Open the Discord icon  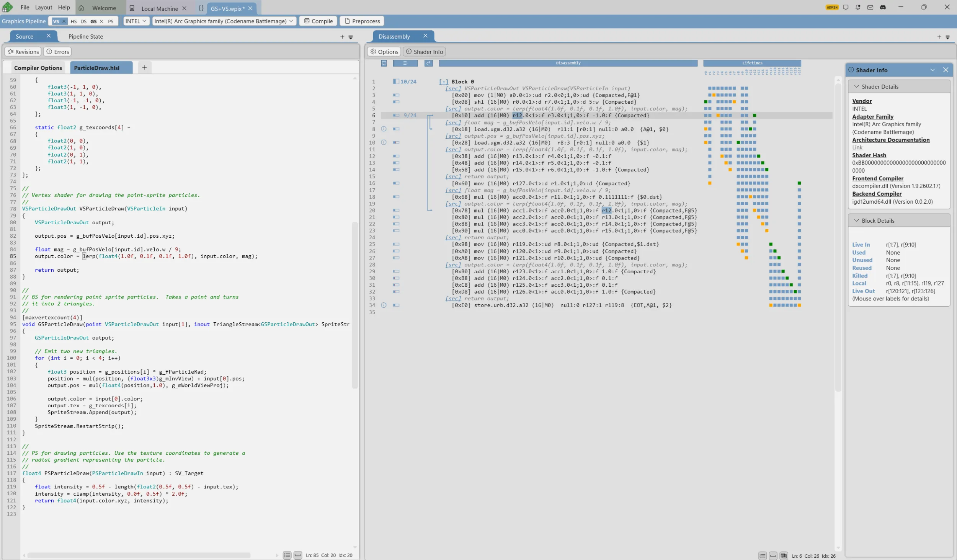coord(883,7)
